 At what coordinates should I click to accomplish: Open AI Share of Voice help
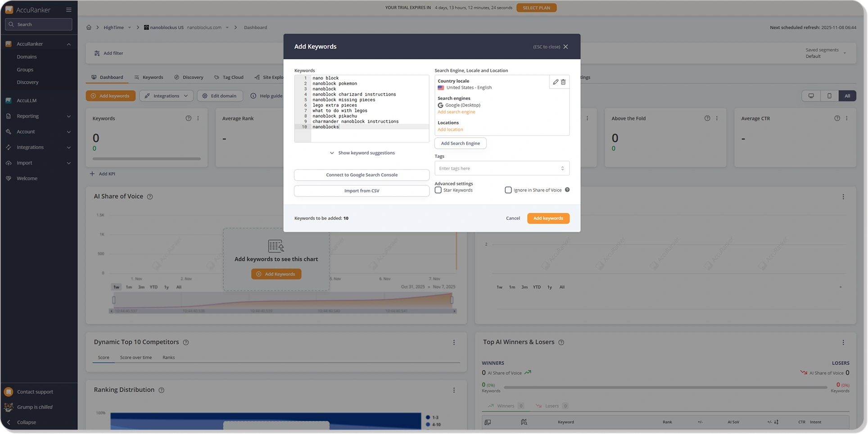coord(150,197)
